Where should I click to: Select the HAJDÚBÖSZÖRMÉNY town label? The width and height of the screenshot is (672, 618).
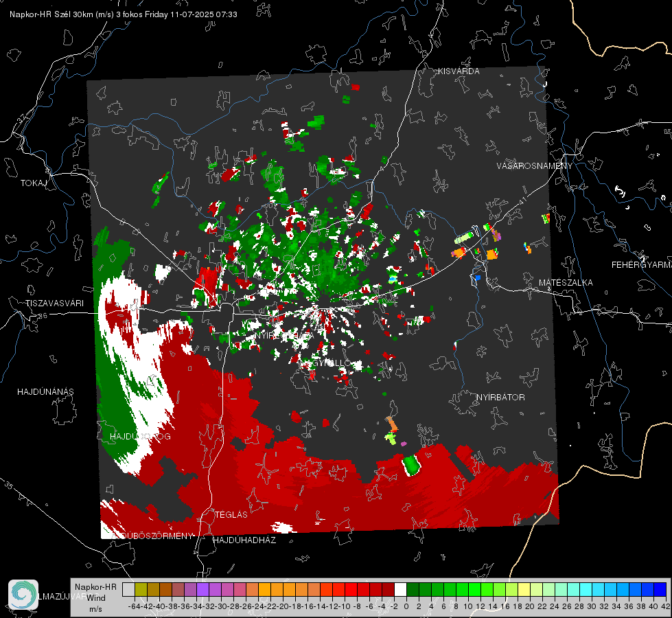(x=152, y=536)
